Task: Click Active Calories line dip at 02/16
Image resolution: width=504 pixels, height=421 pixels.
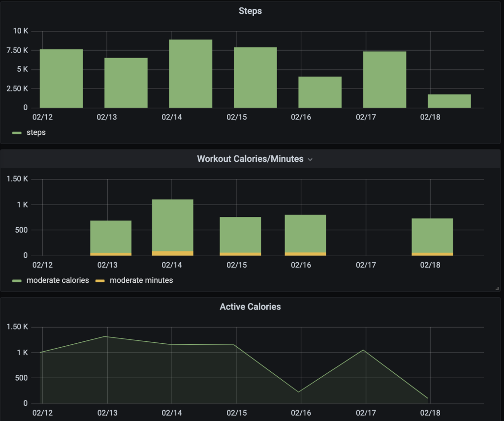Action: tap(300, 392)
